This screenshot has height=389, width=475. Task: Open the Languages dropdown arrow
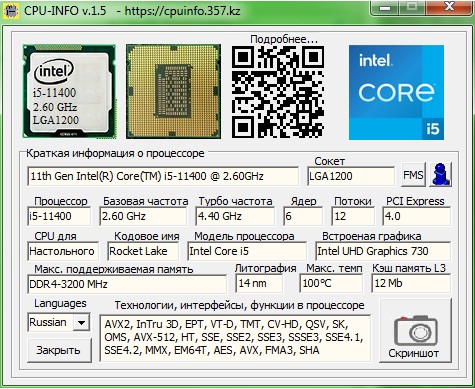pyautogui.click(x=81, y=322)
